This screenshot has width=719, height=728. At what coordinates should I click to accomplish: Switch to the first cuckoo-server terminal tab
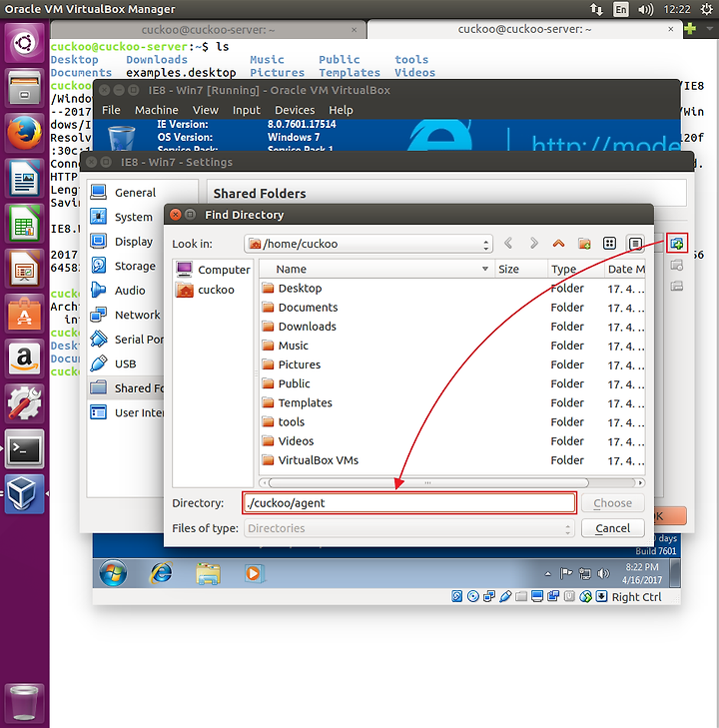pos(208,30)
